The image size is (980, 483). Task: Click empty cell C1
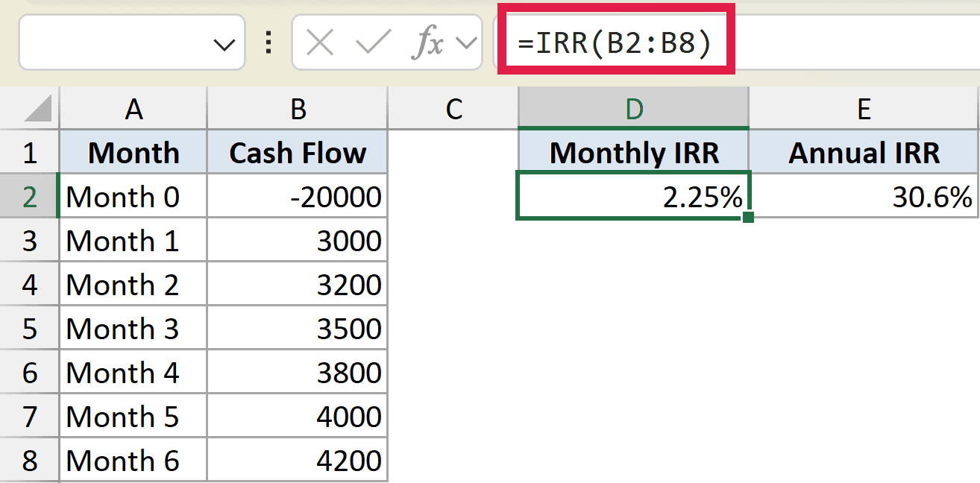point(453,153)
